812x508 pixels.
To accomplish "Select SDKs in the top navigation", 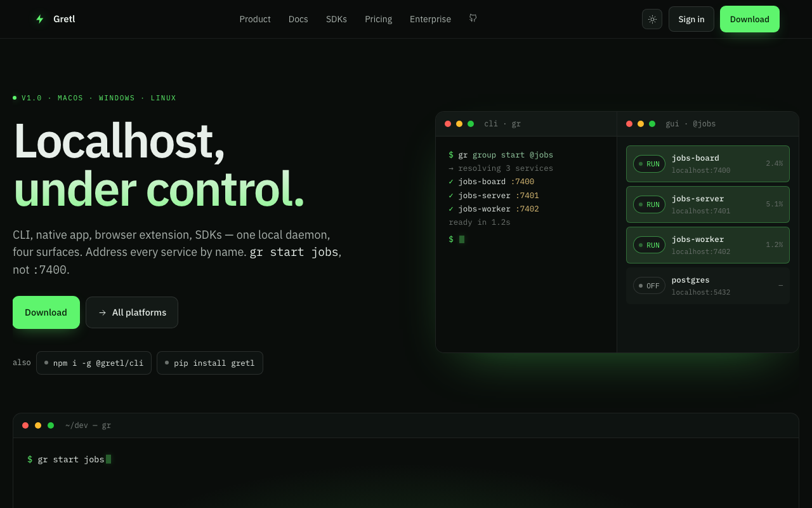I will (x=336, y=19).
